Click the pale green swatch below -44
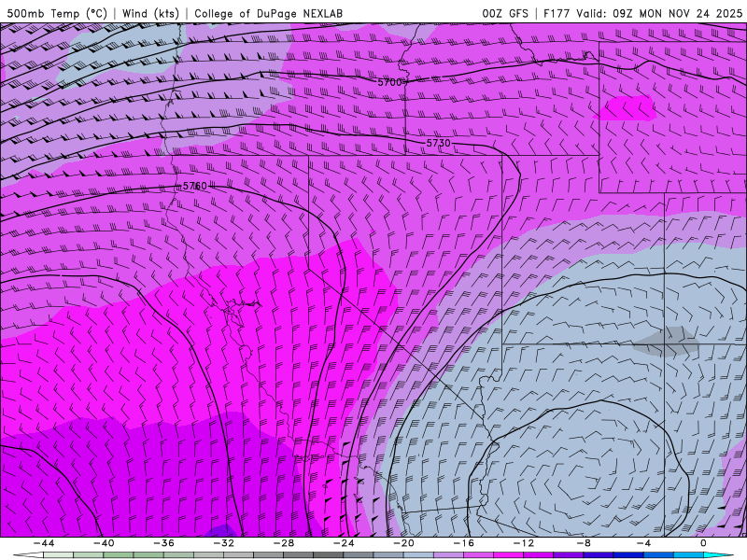 point(58,555)
